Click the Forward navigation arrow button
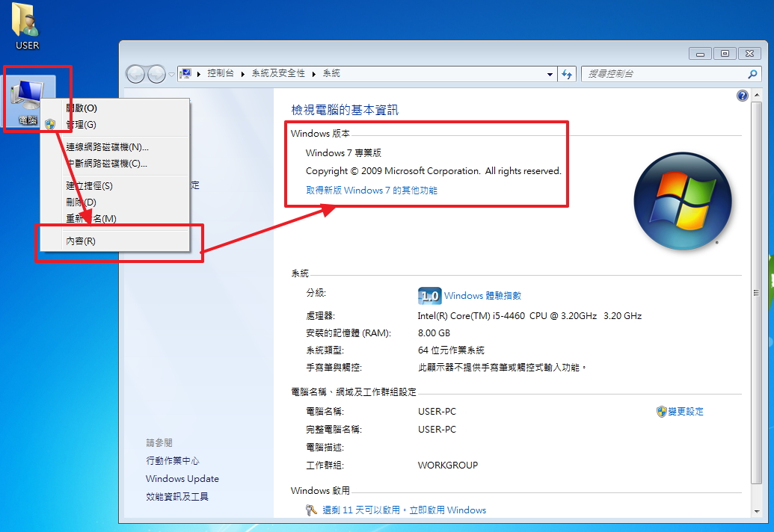 (x=156, y=74)
